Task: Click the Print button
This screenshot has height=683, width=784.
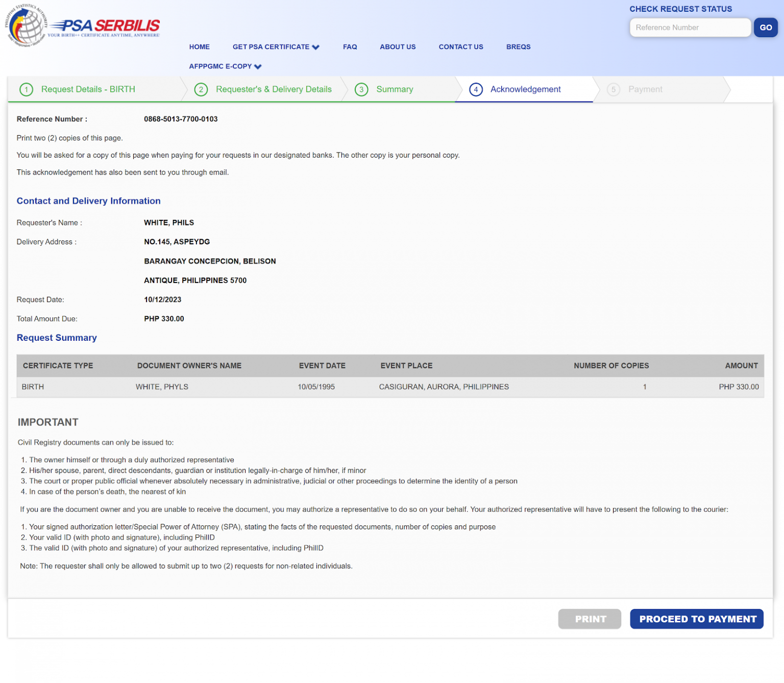Action: [x=590, y=619]
